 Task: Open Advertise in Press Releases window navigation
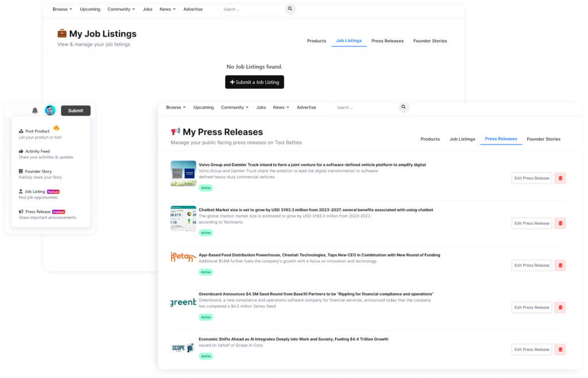pos(307,107)
